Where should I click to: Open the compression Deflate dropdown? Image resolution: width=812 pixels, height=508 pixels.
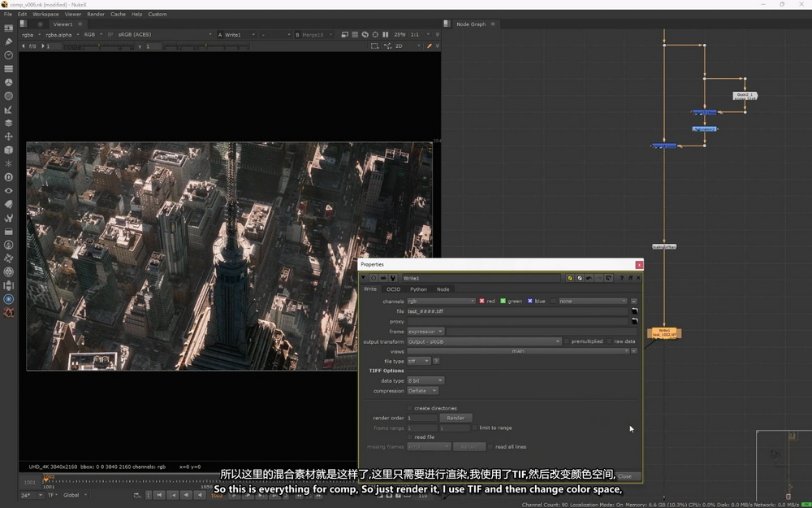422,390
